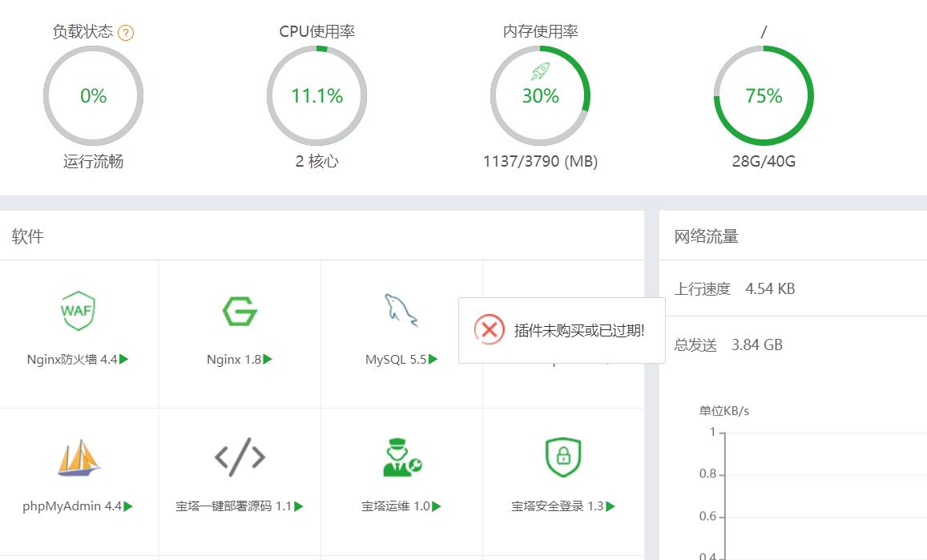Click the green arrow next to Nginx 1.8
The image size is (927, 560).
[x=268, y=359]
